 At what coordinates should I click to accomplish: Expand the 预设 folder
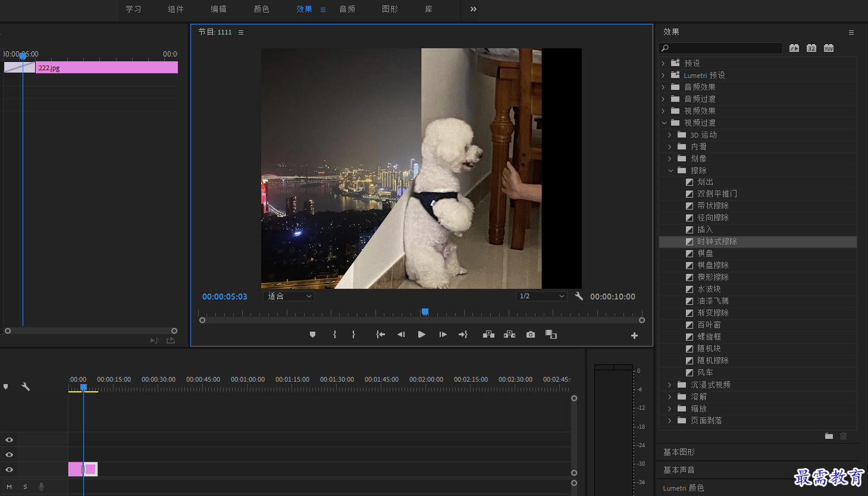pyautogui.click(x=663, y=63)
